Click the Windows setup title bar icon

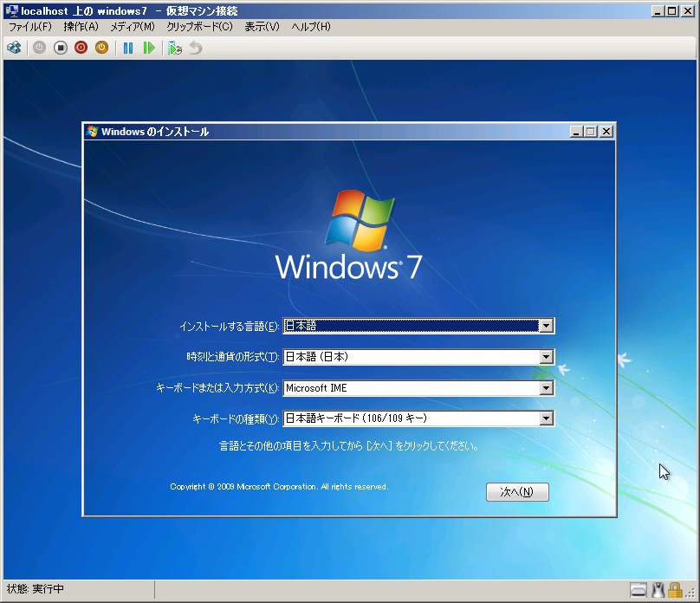click(93, 131)
